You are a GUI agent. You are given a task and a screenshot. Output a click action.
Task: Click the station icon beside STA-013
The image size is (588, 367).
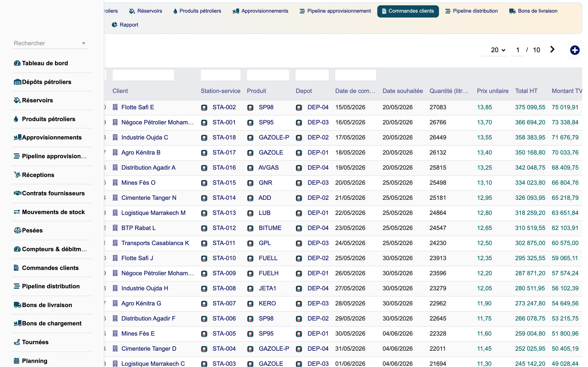click(204, 213)
